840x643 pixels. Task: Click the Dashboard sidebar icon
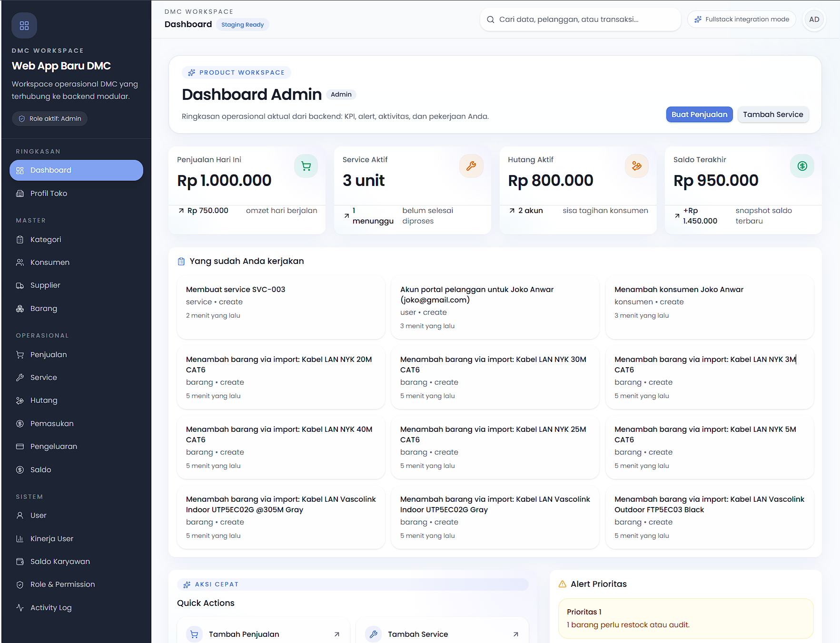pos(20,170)
